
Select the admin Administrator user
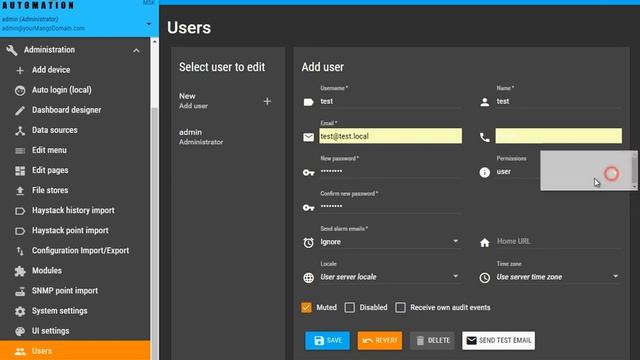227,137
